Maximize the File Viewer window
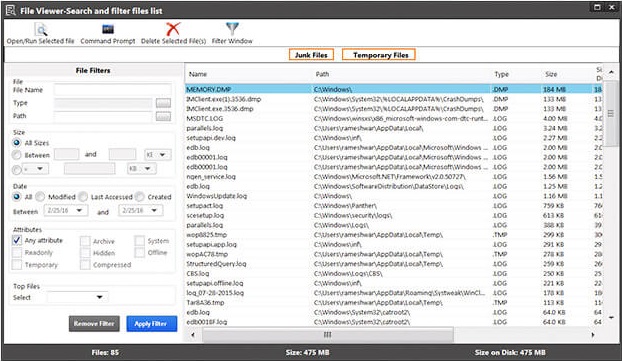The image size is (622, 361). point(597,7)
